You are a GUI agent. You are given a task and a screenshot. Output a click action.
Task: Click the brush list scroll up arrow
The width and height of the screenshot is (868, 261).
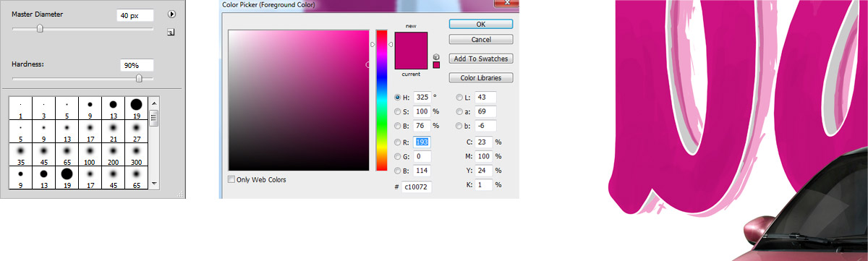click(x=154, y=103)
